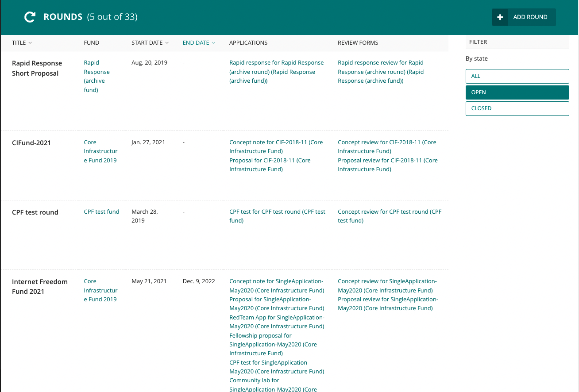Open Core Infrastructure Fund 2019 for CIFund-2021
The image size is (579, 392).
pos(100,151)
